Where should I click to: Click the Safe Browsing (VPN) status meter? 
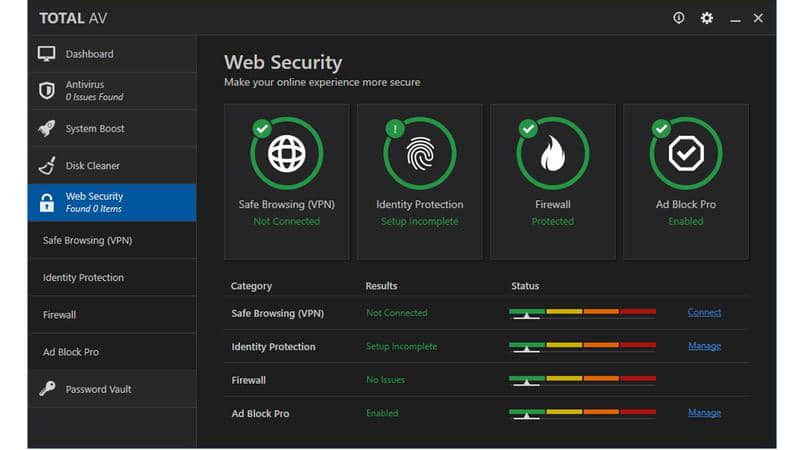(582, 313)
